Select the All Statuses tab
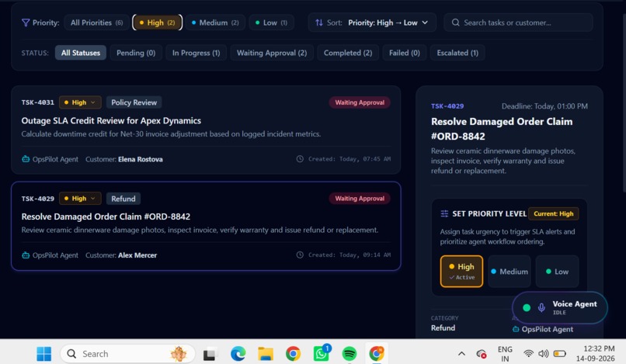Image resolution: width=626 pixels, height=364 pixels. pos(81,53)
